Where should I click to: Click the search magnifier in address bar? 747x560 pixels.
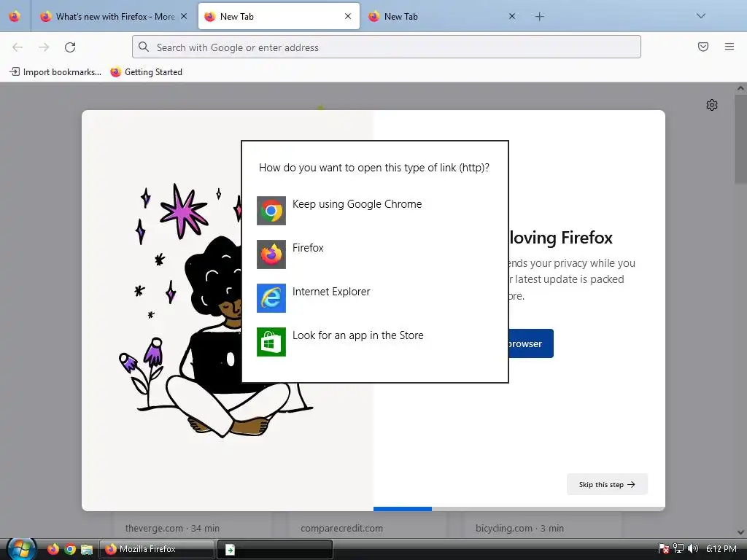(144, 47)
